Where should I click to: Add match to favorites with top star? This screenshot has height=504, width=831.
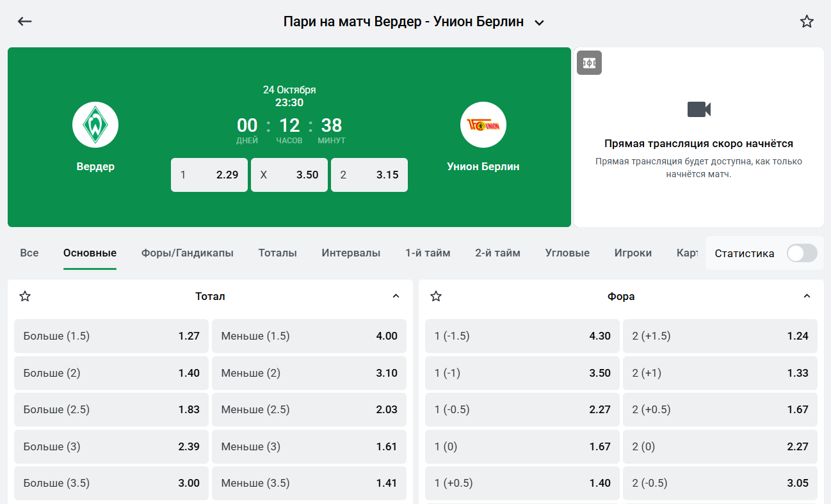pyautogui.click(x=807, y=22)
